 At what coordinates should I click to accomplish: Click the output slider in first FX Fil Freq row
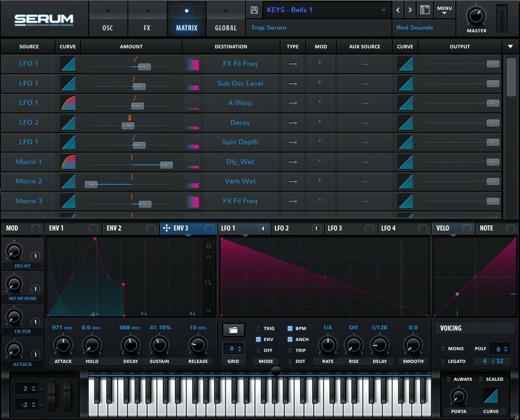coord(462,64)
